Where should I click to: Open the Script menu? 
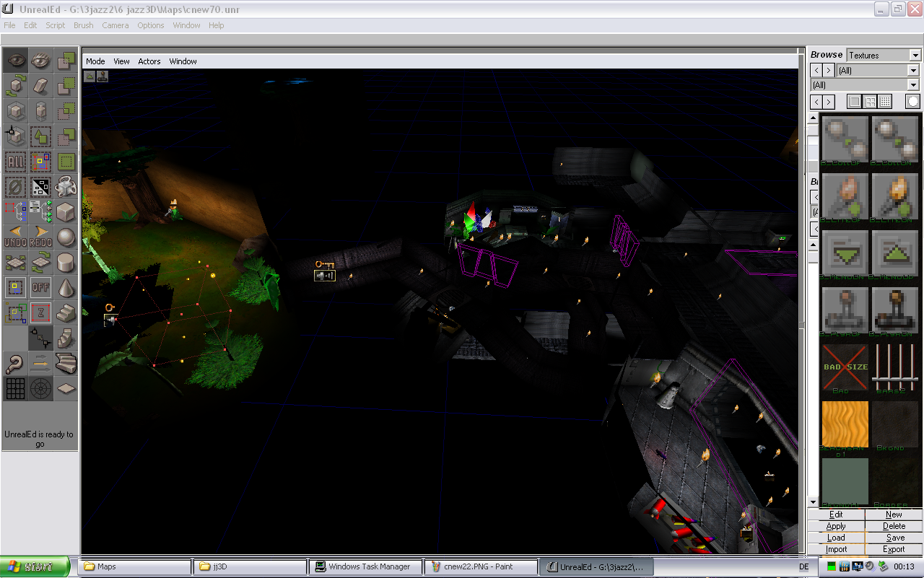point(56,25)
